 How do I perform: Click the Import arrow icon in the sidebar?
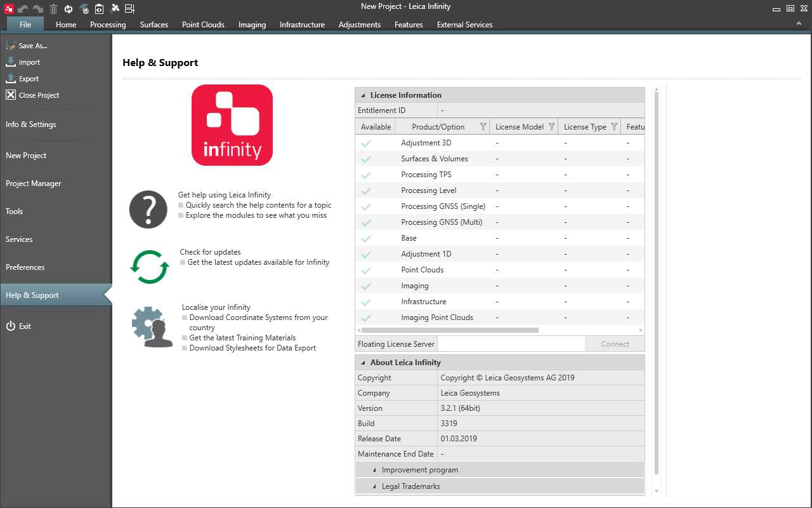[x=11, y=62]
